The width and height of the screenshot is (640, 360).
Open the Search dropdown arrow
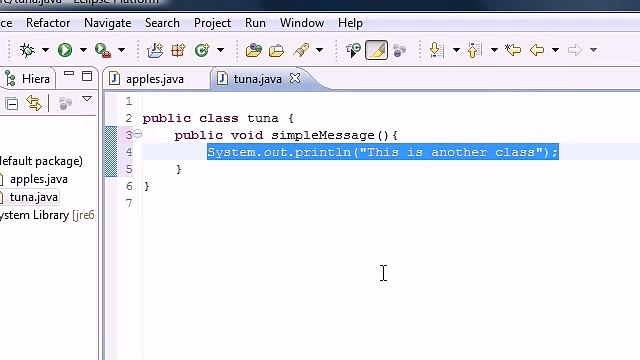point(320,50)
